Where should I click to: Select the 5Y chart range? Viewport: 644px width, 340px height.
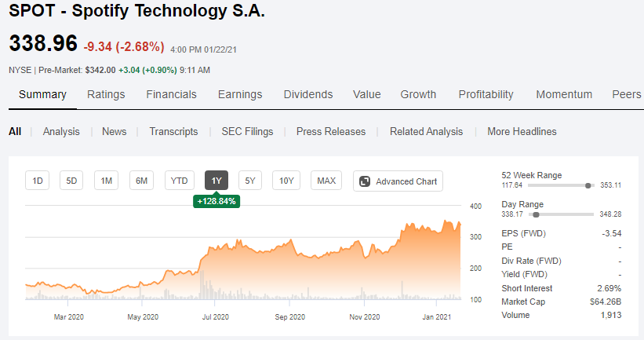pos(250,181)
